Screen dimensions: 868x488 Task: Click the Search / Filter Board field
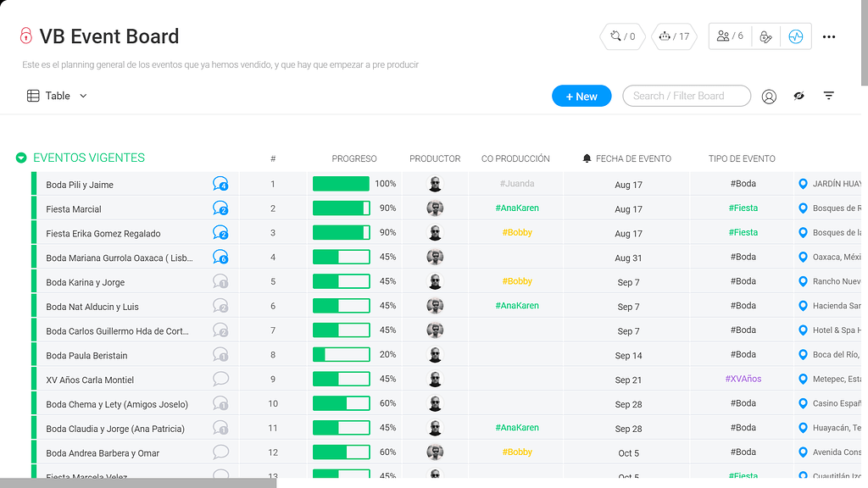686,96
